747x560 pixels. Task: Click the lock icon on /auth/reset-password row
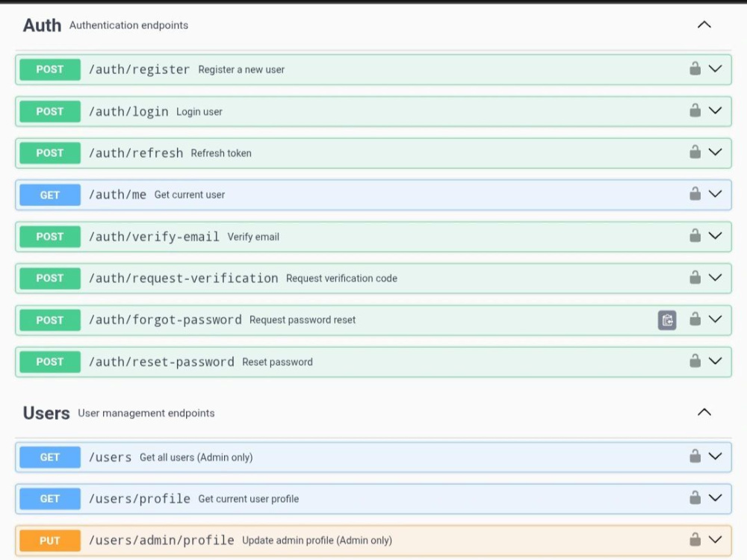(x=695, y=361)
